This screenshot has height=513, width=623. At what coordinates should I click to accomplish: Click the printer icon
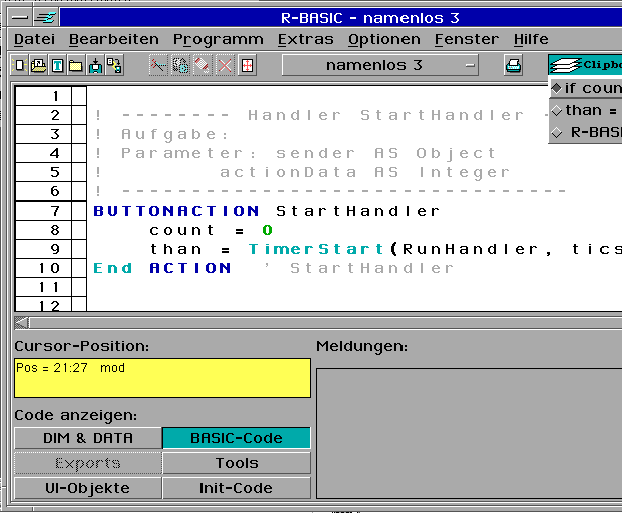[513, 66]
